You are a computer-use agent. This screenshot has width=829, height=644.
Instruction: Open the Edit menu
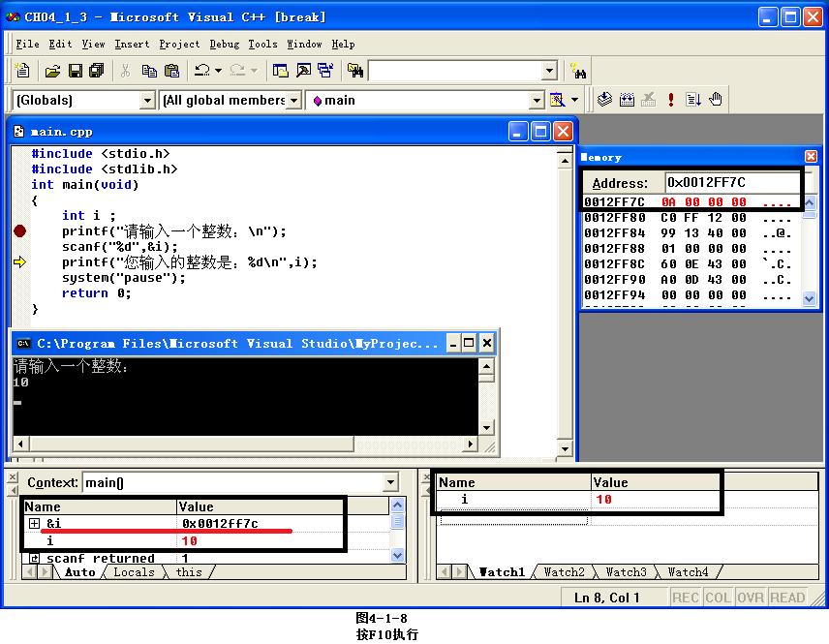point(60,44)
